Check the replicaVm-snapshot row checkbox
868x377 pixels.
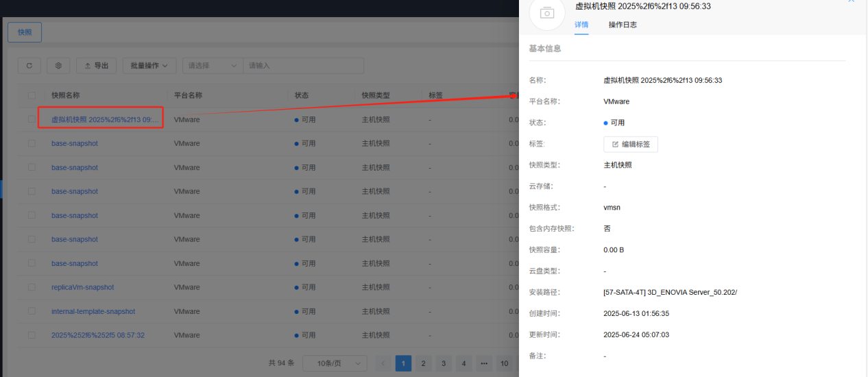coord(32,287)
